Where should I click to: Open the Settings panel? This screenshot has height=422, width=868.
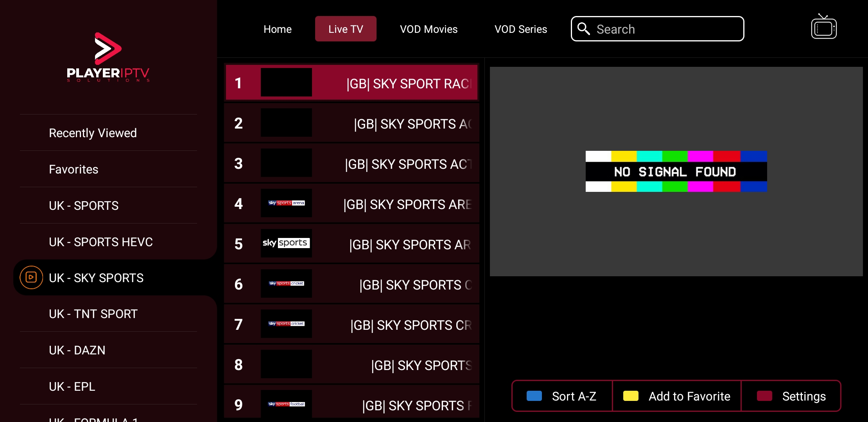(x=803, y=396)
